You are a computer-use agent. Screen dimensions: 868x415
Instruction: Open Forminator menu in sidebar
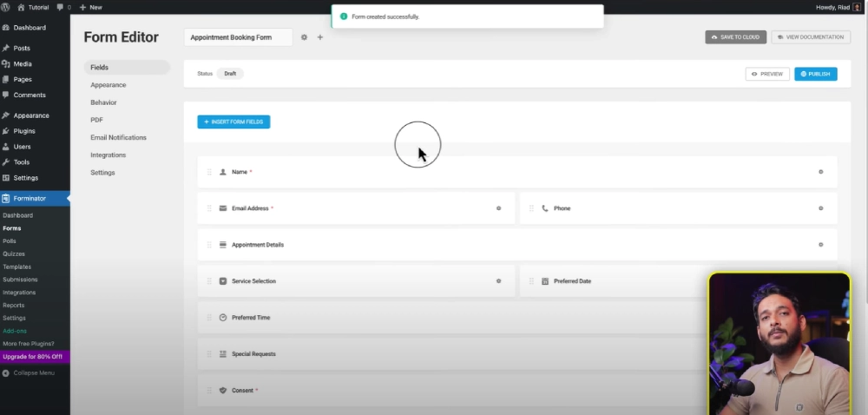click(x=35, y=199)
